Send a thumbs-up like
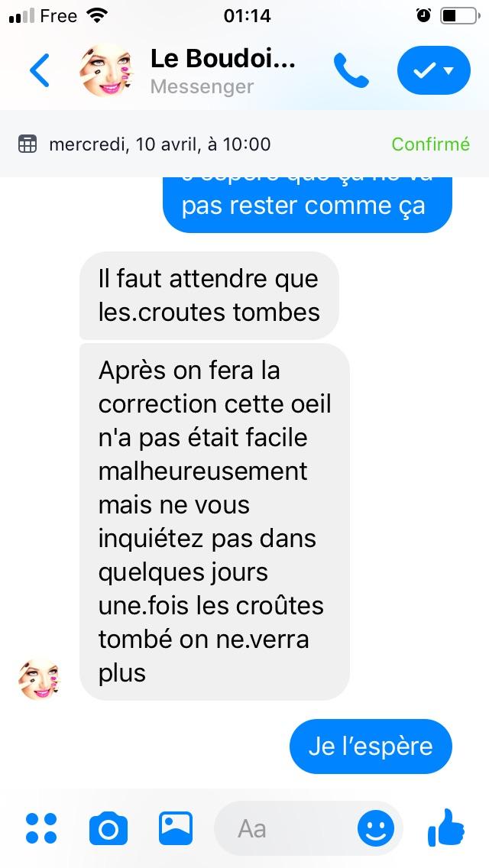489x868 pixels. tap(446, 827)
